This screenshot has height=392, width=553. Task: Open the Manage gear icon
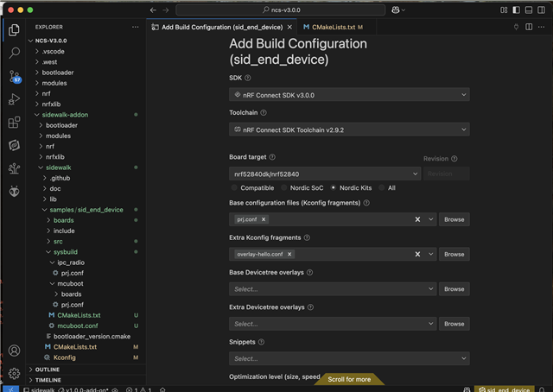(x=14, y=373)
